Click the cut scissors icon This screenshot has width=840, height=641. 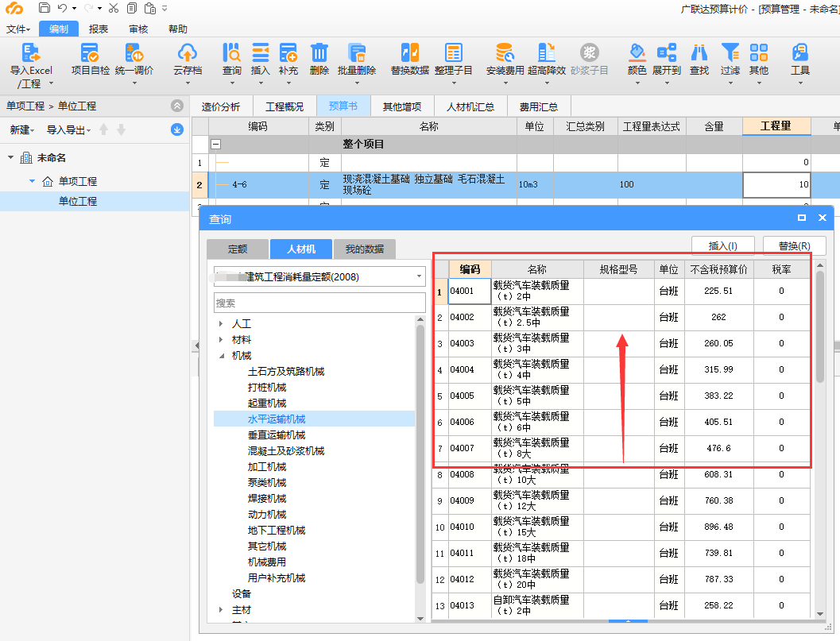pos(113,8)
